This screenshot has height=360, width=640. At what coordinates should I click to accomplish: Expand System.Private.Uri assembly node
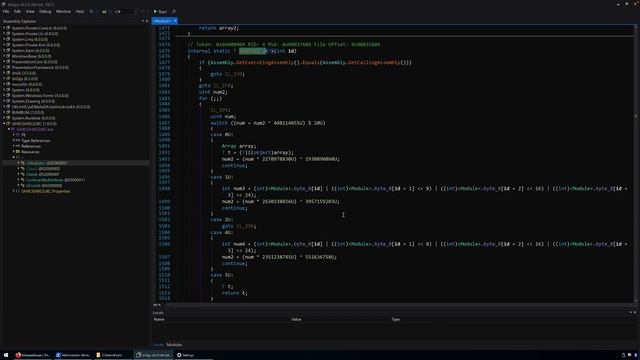point(4,34)
